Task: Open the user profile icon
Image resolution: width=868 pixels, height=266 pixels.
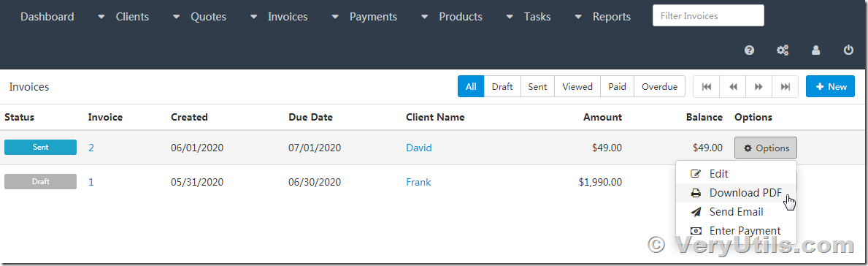Action: point(815,50)
